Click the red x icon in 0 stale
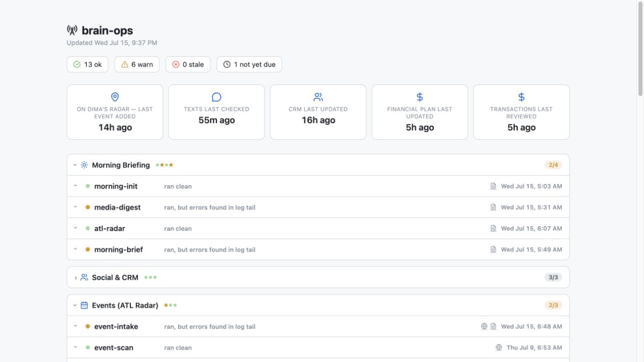The width and height of the screenshot is (644, 362). point(176,65)
